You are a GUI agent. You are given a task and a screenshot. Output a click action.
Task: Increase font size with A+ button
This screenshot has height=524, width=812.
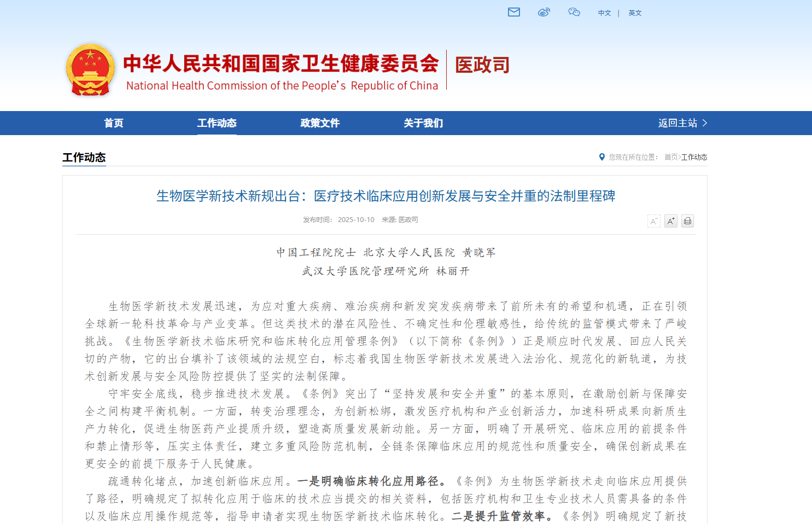tap(670, 221)
